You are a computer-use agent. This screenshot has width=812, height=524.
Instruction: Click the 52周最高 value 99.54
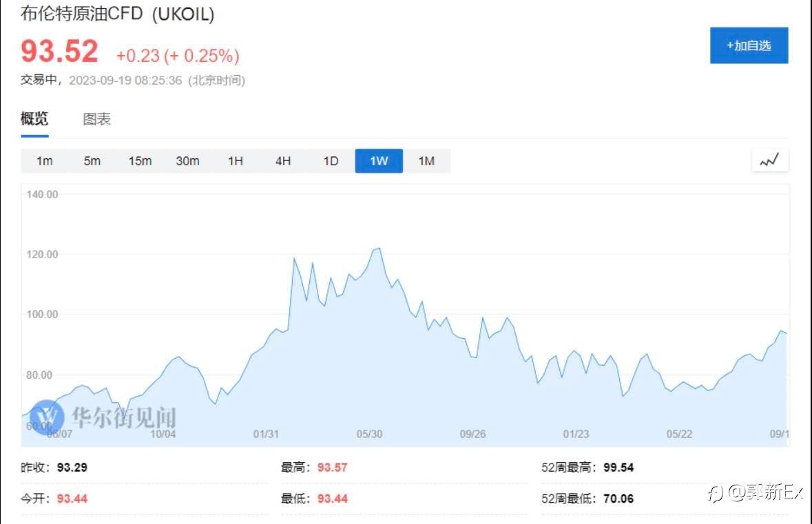pyautogui.click(x=618, y=468)
